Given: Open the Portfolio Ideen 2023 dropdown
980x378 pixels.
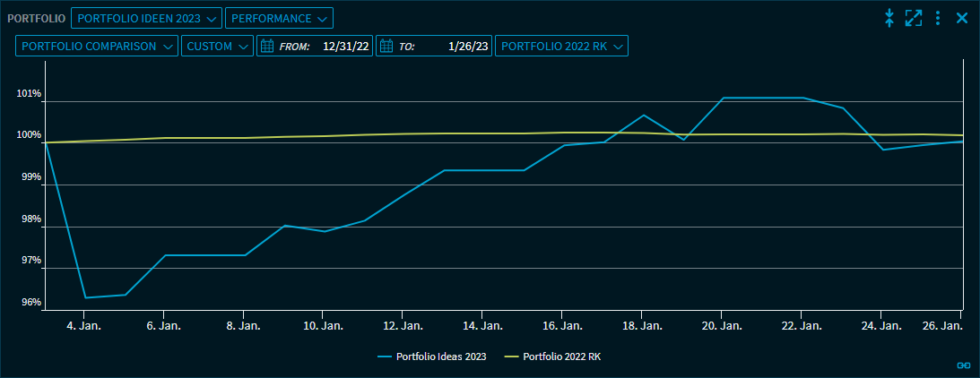Looking at the screenshot, I should coord(146,18).
